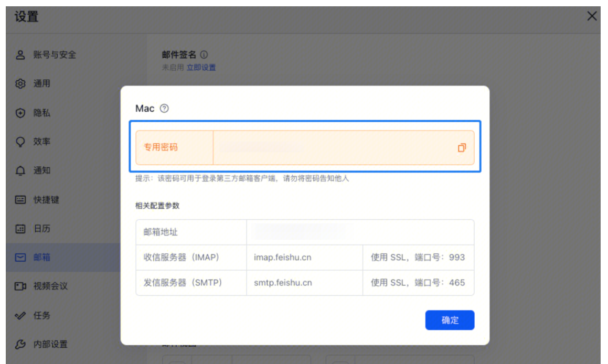Close the settings window with X

(x=592, y=16)
